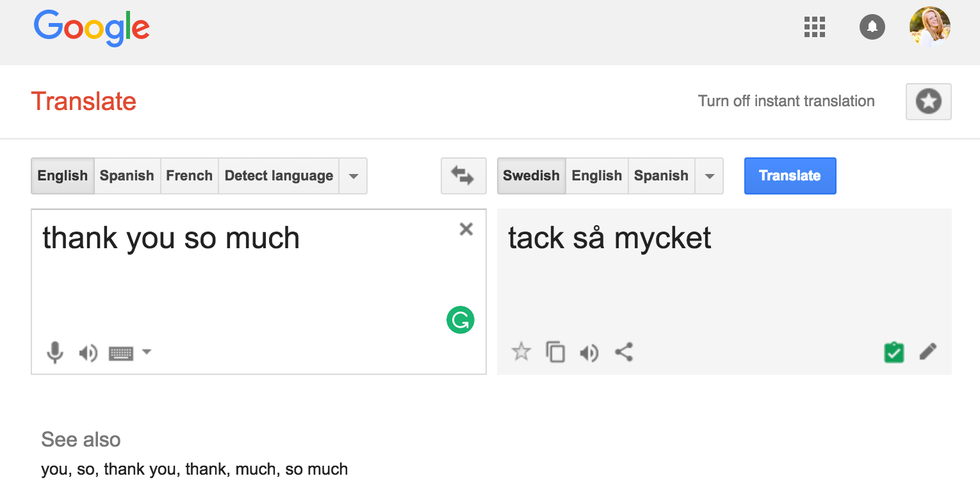Click the green verified translation badge

pos(894,352)
